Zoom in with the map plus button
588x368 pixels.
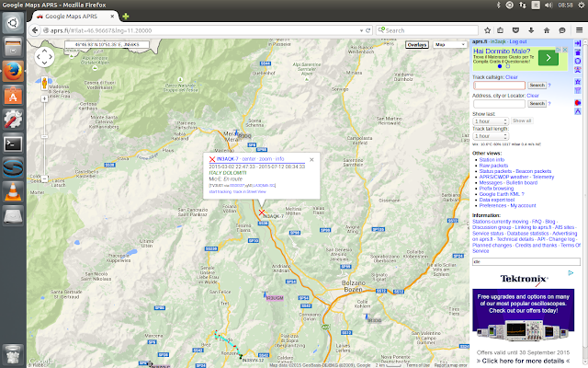pos(44,98)
